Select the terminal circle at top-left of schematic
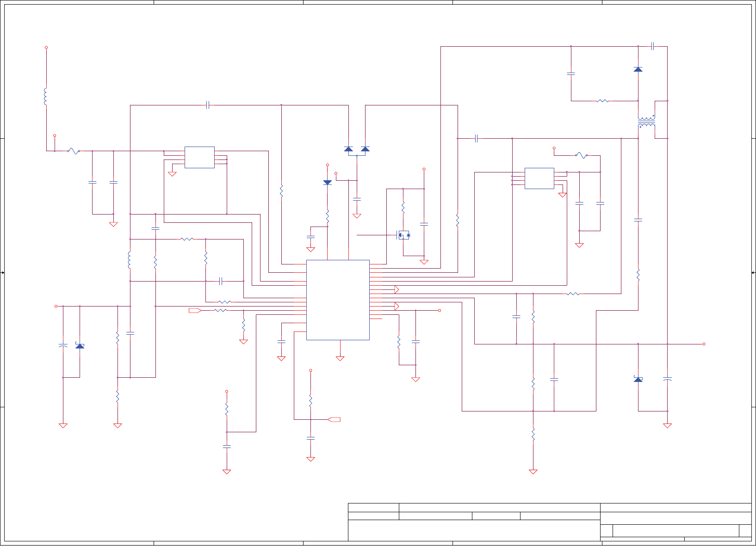 point(46,48)
